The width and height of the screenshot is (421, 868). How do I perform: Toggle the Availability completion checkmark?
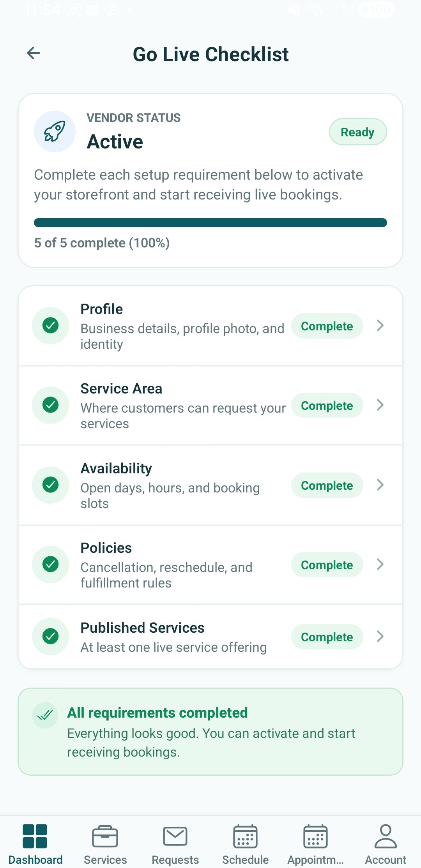(50, 485)
